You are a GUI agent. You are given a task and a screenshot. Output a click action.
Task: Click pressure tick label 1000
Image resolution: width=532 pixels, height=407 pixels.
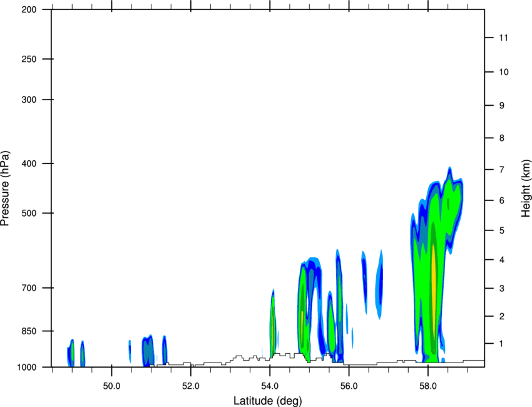[x=26, y=367]
